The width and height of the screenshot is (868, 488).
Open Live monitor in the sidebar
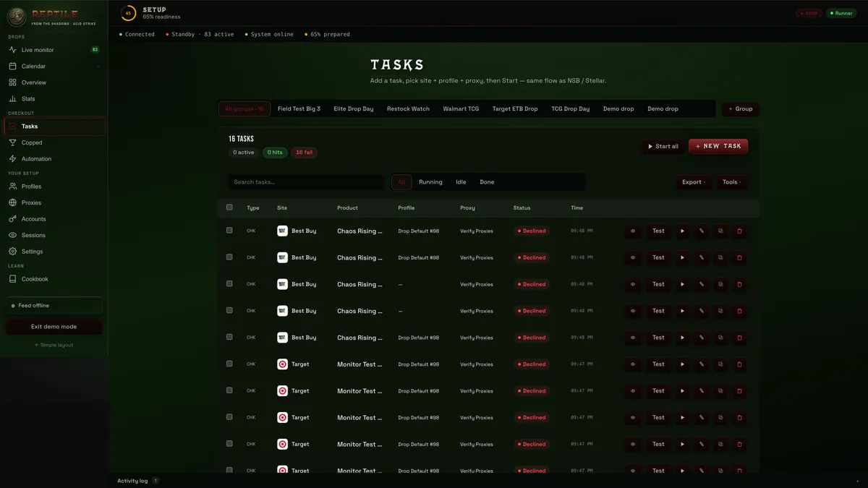pyautogui.click(x=54, y=50)
